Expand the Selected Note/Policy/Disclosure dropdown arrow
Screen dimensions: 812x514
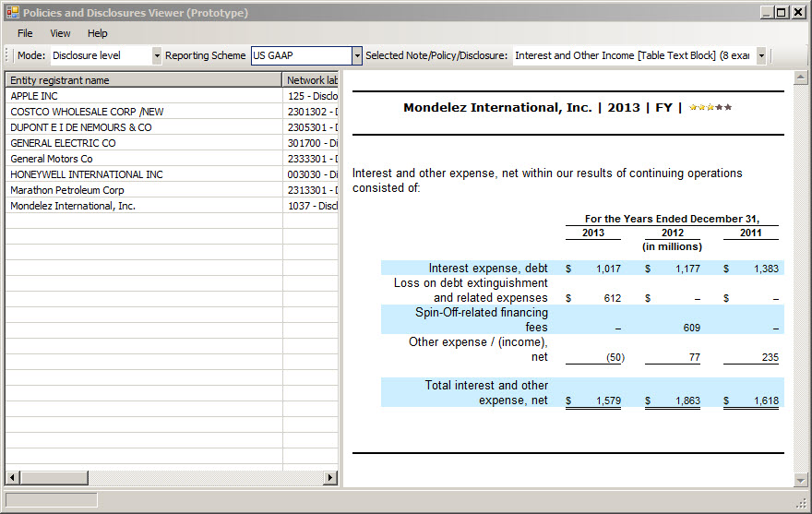[761, 55]
